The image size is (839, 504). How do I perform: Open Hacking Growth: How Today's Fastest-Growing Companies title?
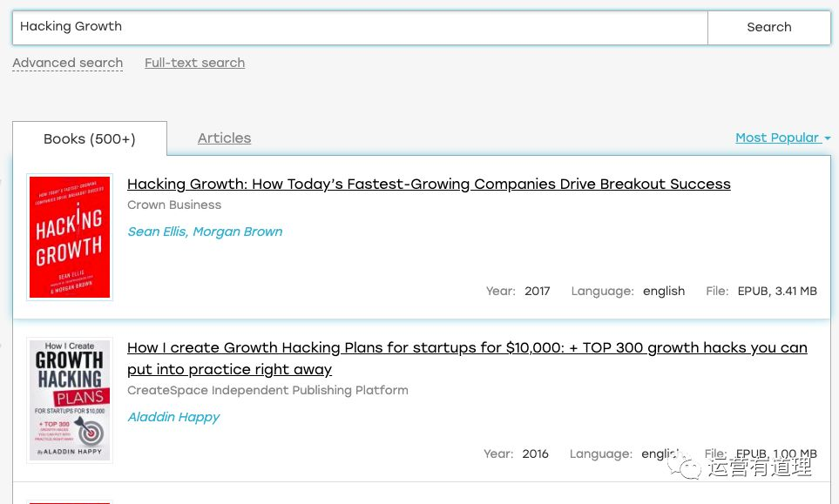tap(429, 184)
